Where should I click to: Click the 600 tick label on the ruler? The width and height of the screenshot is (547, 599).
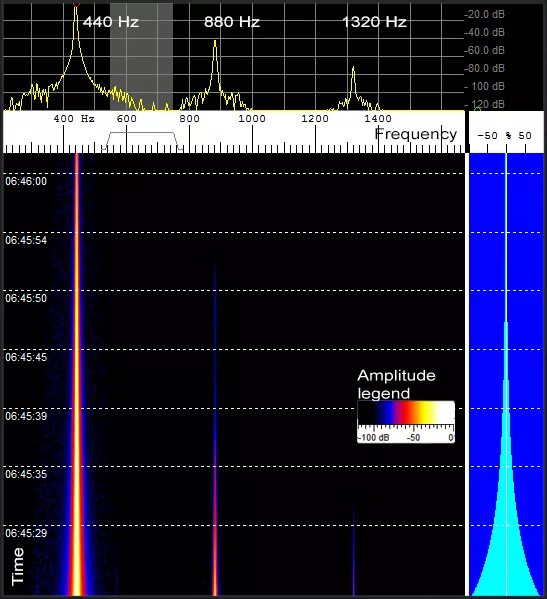click(126, 118)
